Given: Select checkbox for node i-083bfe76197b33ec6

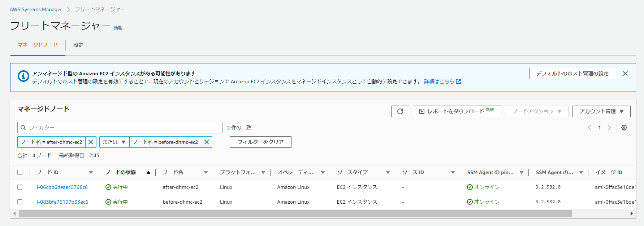Looking at the screenshot, I should (20, 202).
